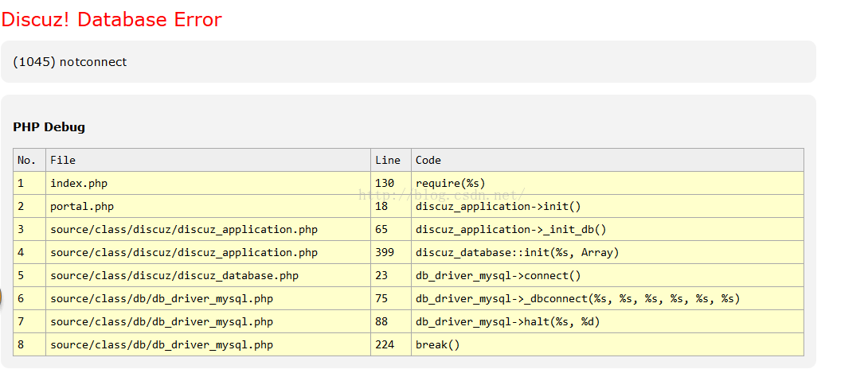Select the 'portal.php' file cell
Viewport: 868px width, 373px height.
(208, 207)
